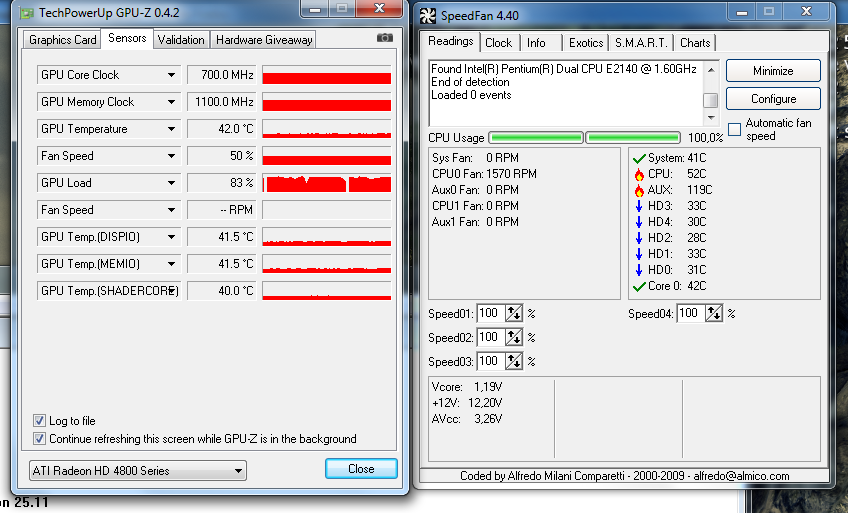Open the GPU Temp.(DISPIO) sensor dropdown
The image size is (848, 513).
(171, 237)
